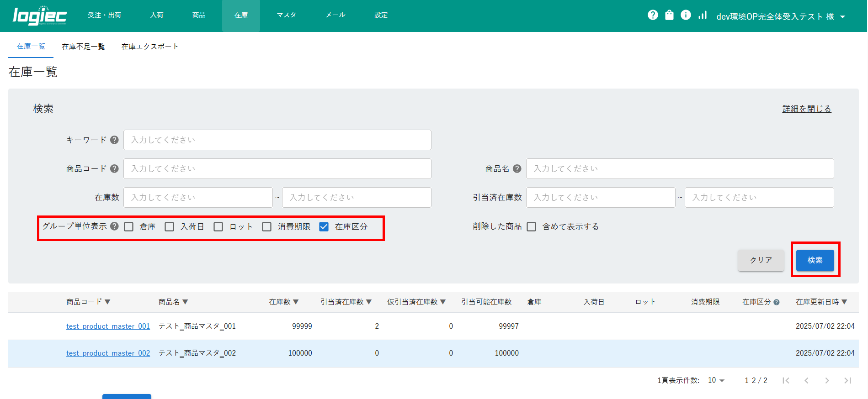Click the 商品コード input field

tap(277, 168)
